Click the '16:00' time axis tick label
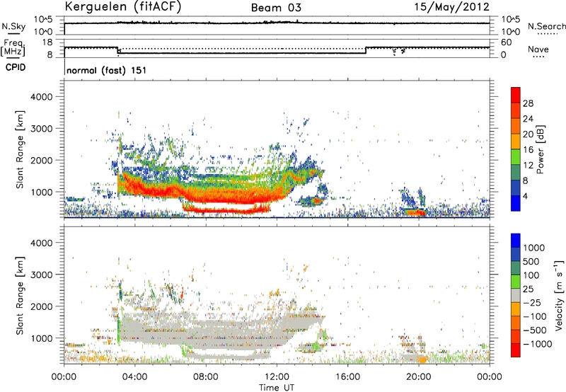This screenshot has height=392, width=566. (347, 377)
